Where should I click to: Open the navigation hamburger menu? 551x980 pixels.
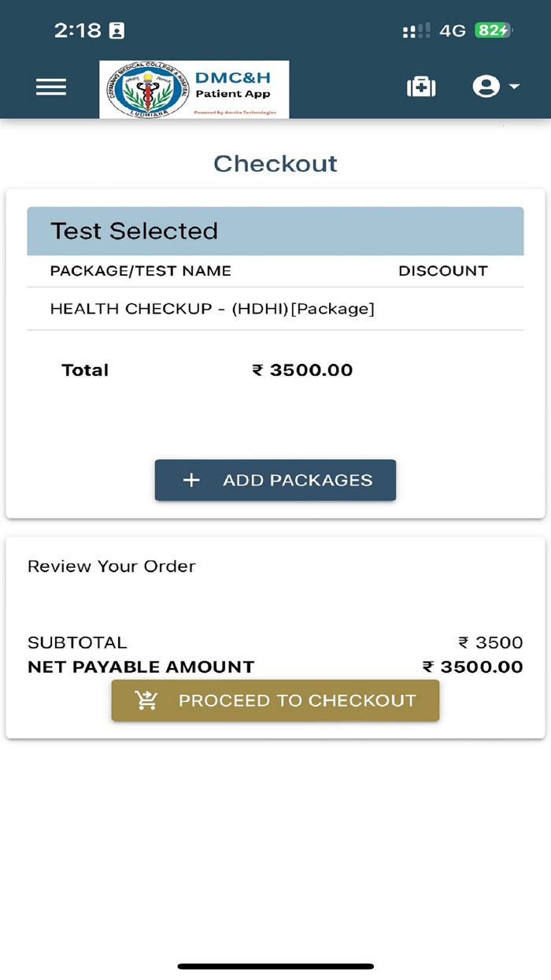[50, 87]
